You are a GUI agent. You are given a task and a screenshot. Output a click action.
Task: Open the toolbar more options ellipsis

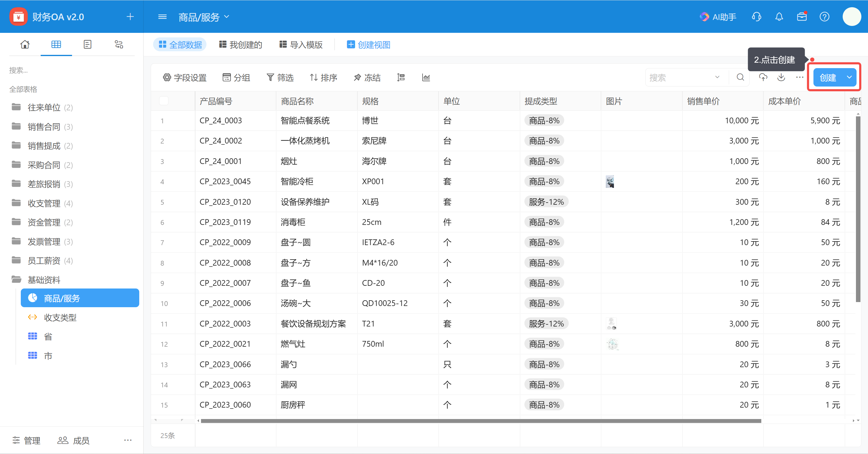tap(800, 77)
